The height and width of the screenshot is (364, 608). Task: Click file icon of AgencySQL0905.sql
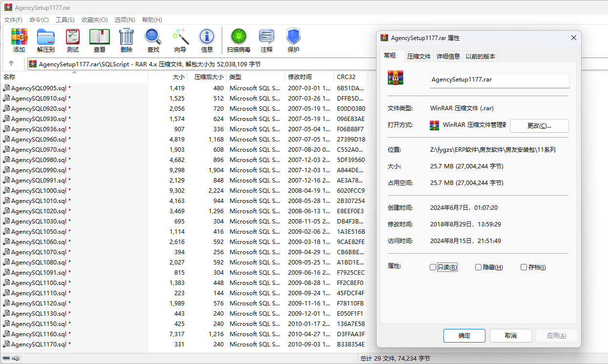point(6,88)
